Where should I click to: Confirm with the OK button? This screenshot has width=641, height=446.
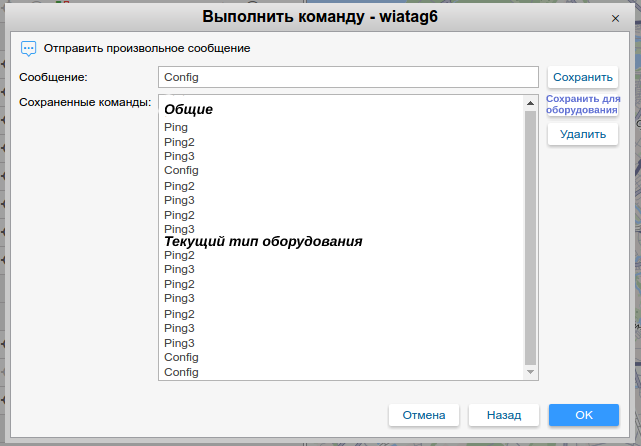(x=584, y=415)
